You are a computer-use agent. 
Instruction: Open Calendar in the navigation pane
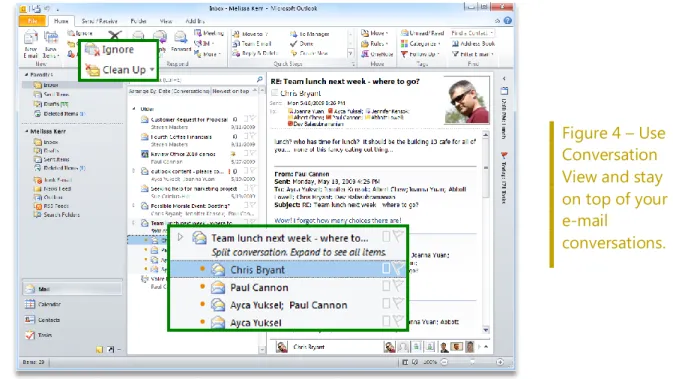[43, 304]
